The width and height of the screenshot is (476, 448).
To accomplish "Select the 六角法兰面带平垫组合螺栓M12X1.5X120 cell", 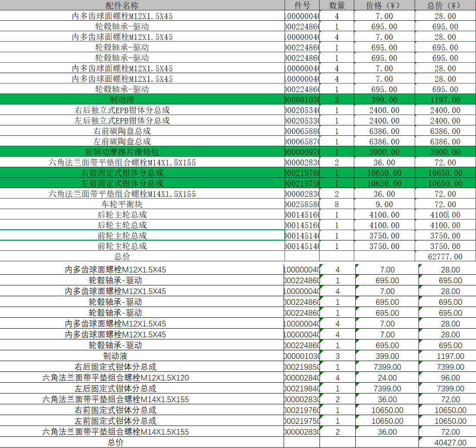I will coord(115,378).
